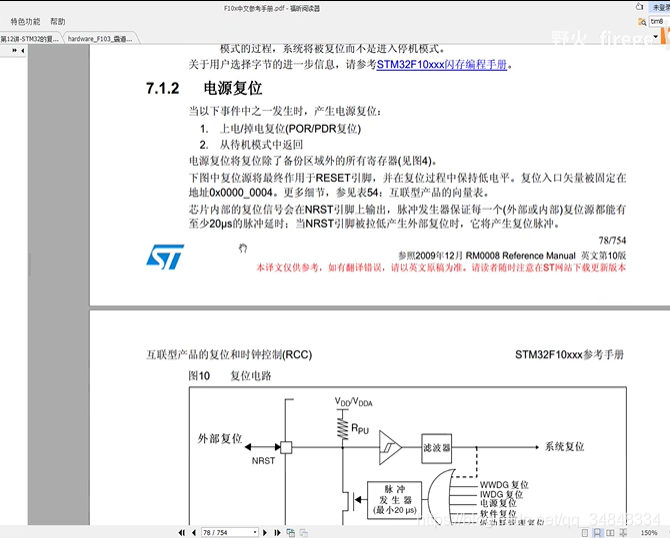Open the STM32F10xxx闪存编程手册 hyperlink

pyautogui.click(x=442, y=65)
